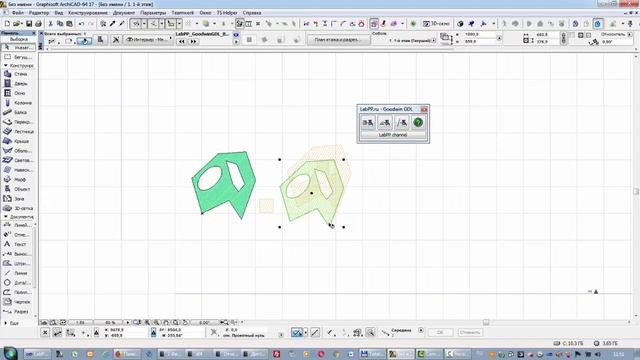This screenshot has width=640, height=360.
Task: Click the Save icon in the toolbar
Action: coord(29,24)
